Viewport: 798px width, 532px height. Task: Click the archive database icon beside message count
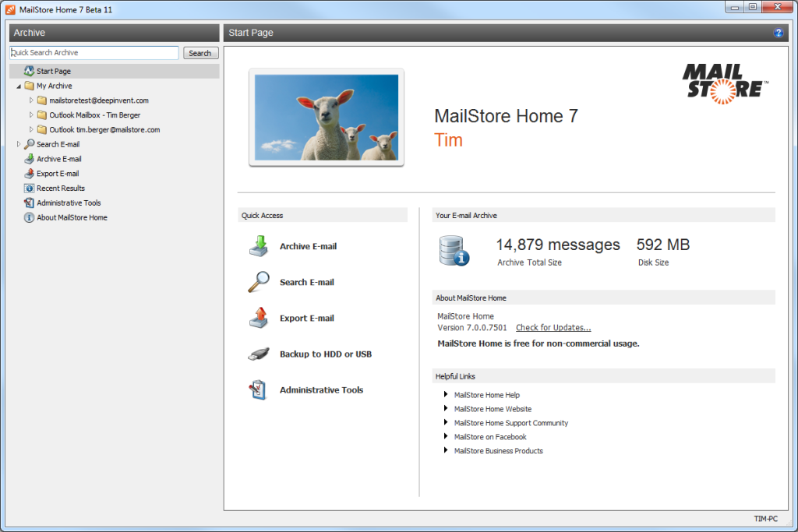pos(454,250)
